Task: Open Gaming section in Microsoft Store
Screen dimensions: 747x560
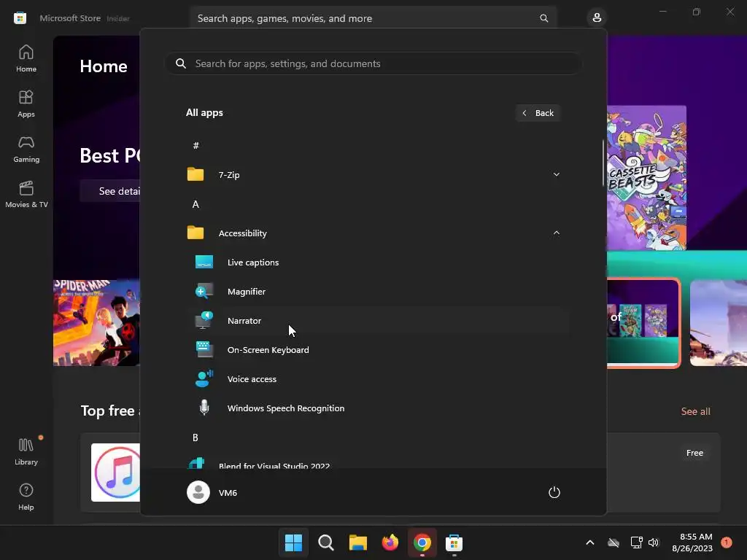Action: 26,149
